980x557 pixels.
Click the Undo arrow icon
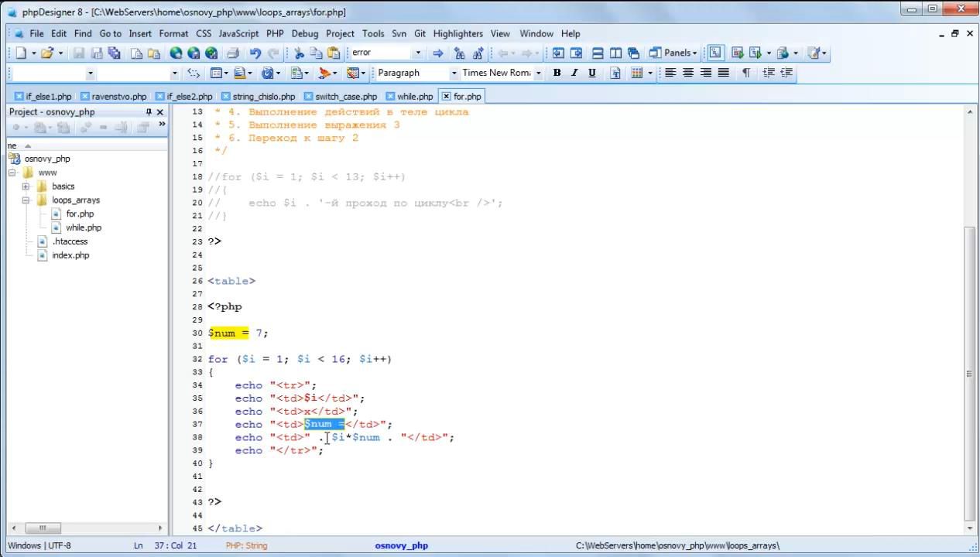click(255, 53)
